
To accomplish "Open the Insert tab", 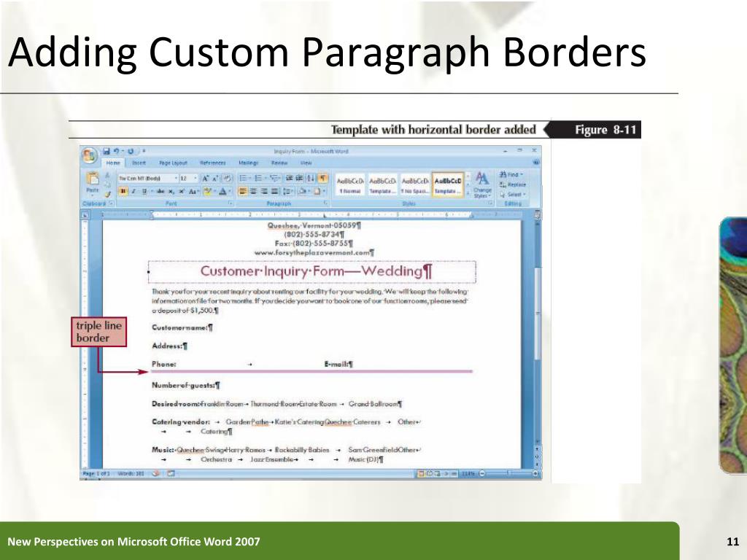I will coord(139,163).
